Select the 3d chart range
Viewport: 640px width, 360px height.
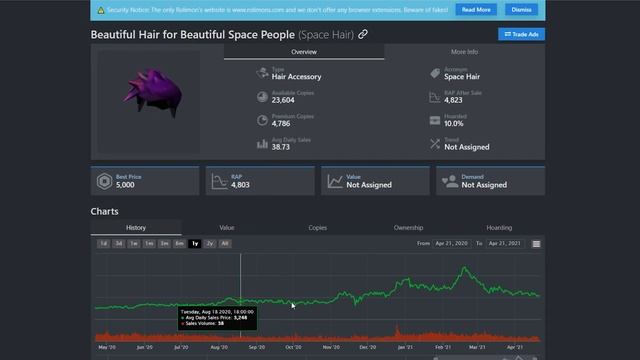[x=119, y=244]
